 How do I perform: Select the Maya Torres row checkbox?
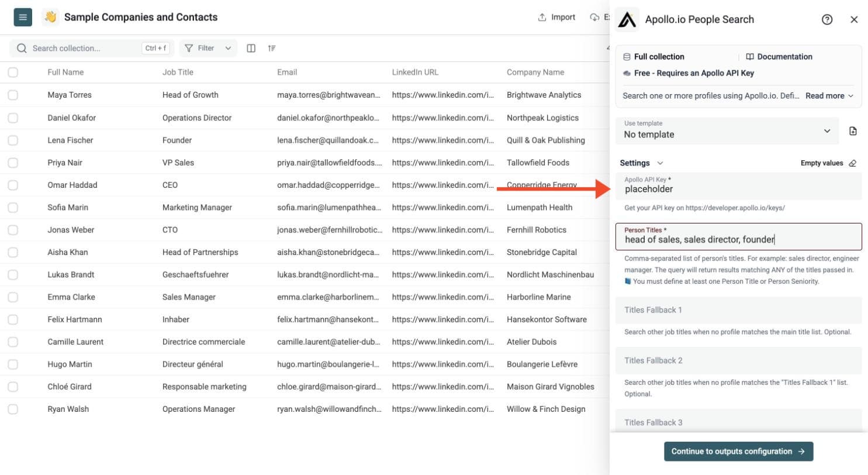(x=13, y=95)
